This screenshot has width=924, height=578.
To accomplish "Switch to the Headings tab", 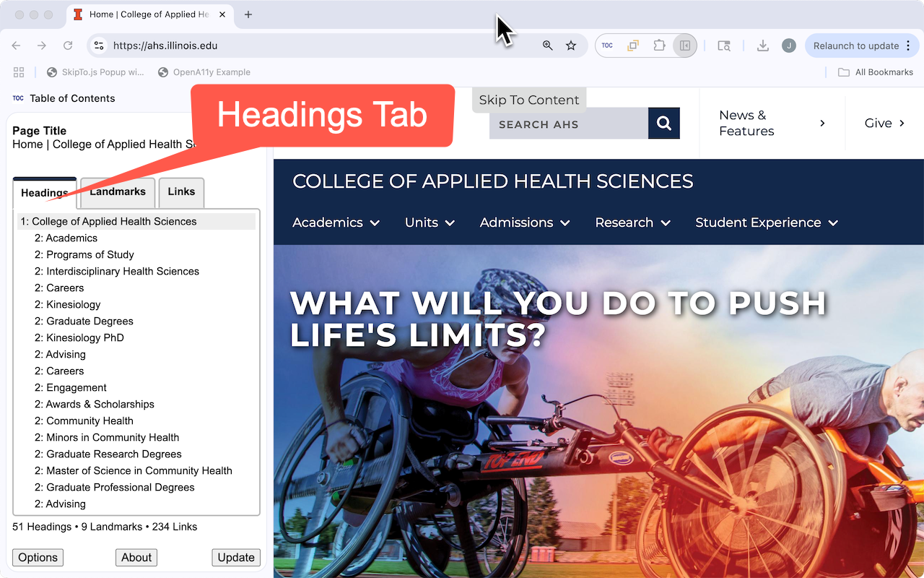I will tap(45, 193).
